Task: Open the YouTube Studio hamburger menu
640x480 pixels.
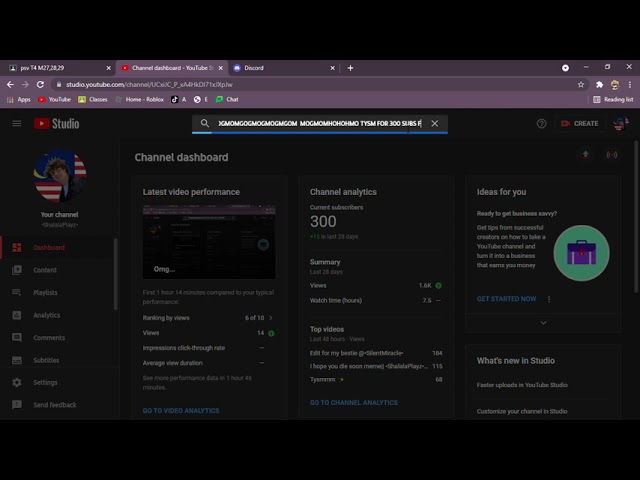Action: point(17,123)
